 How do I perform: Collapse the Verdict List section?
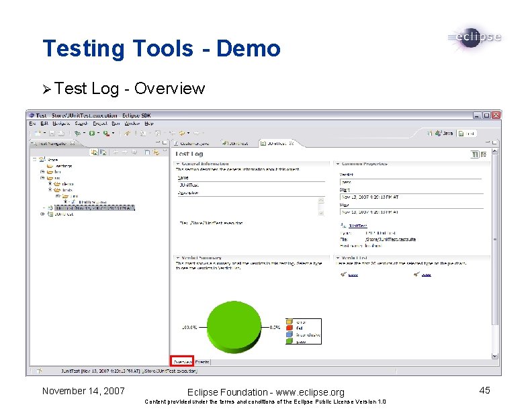338,258
